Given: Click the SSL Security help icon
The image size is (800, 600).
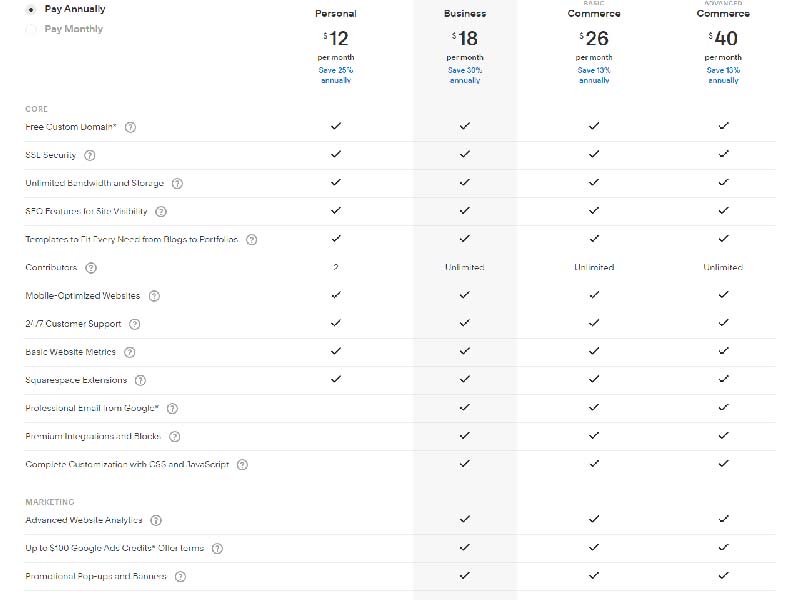Looking at the screenshot, I should click(x=90, y=155).
